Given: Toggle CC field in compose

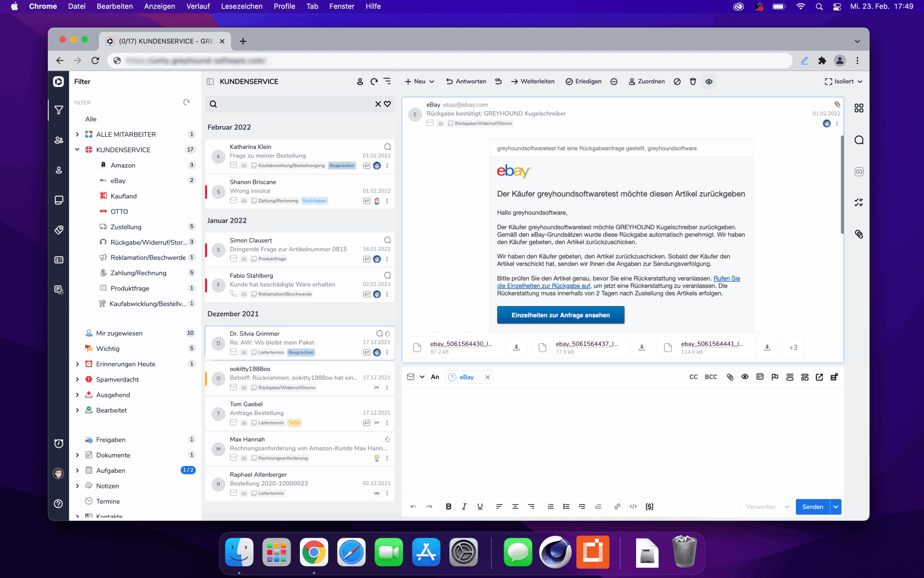Looking at the screenshot, I should click(x=693, y=377).
